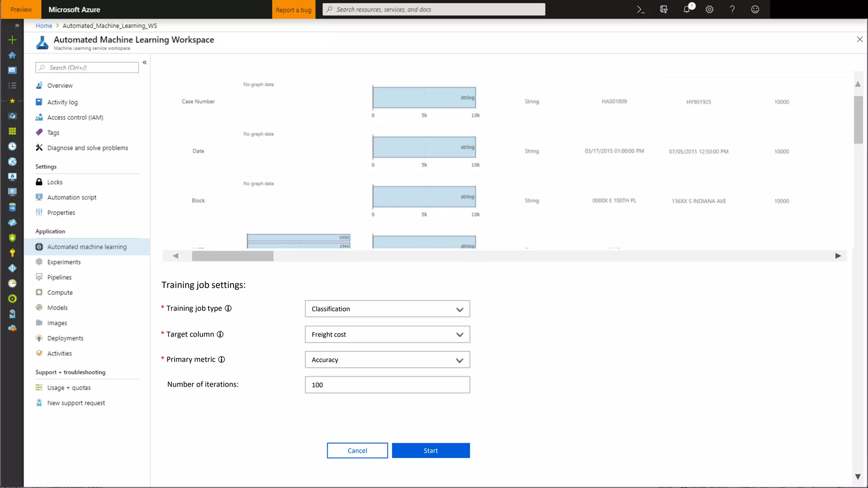Open Diagnose and solve problems
Screen dimensions: 868x488
87,148
